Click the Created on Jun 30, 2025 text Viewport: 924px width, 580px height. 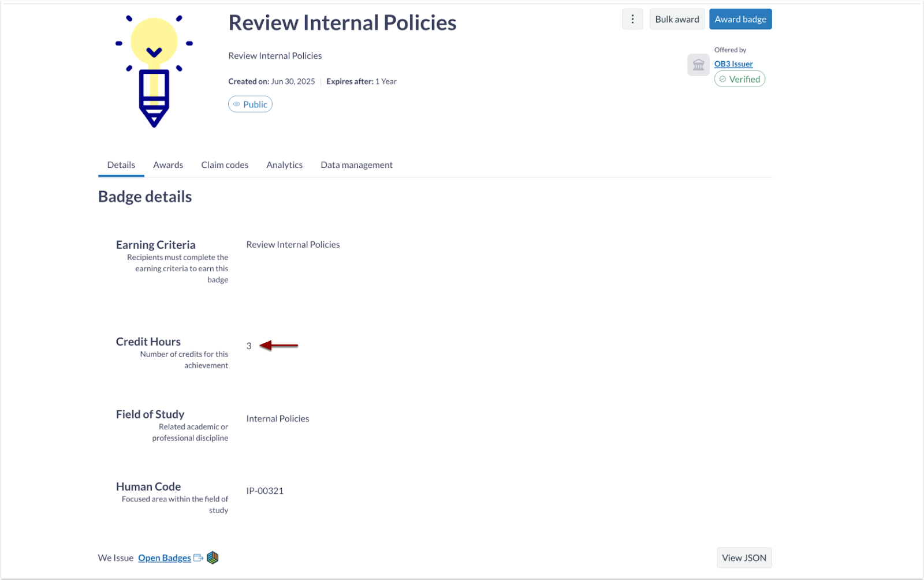point(271,81)
